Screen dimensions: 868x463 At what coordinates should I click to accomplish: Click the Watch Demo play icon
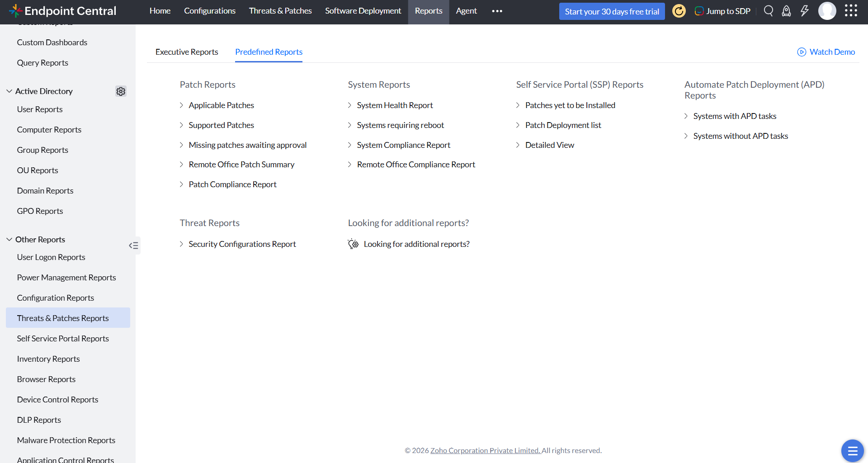pyautogui.click(x=802, y=52)
